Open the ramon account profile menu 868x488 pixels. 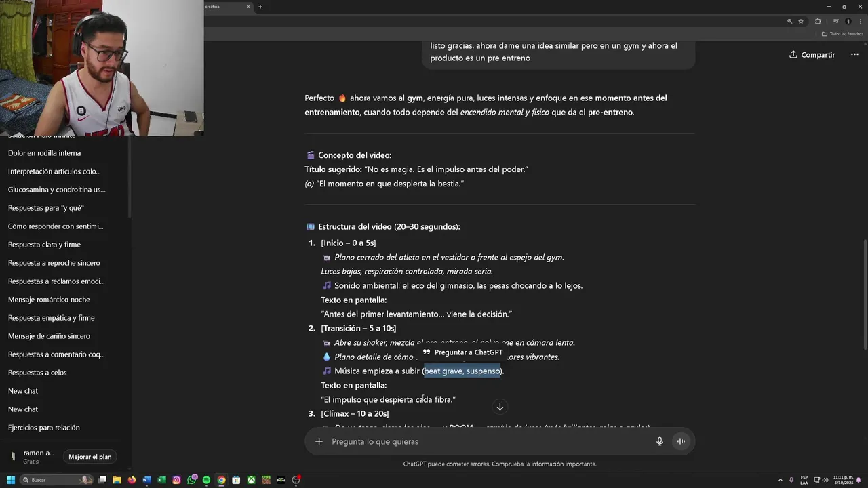tap(33, 457)
